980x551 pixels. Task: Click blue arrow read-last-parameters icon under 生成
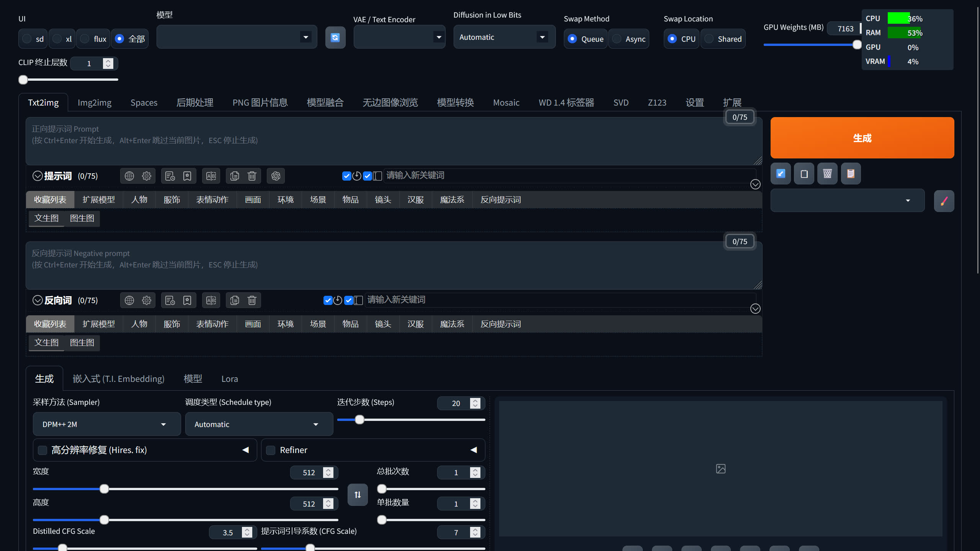click(781, 174)
